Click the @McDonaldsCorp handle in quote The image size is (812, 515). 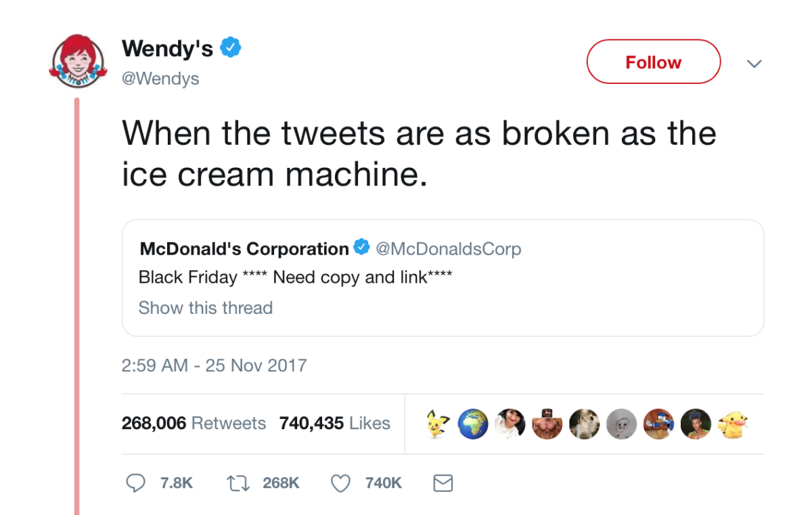pos(448,249)
